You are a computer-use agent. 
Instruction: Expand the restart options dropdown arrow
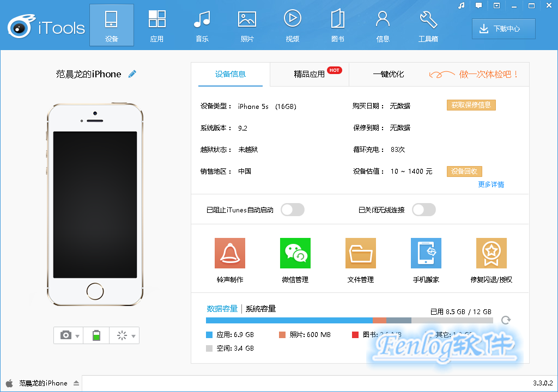tap(134, 336)
